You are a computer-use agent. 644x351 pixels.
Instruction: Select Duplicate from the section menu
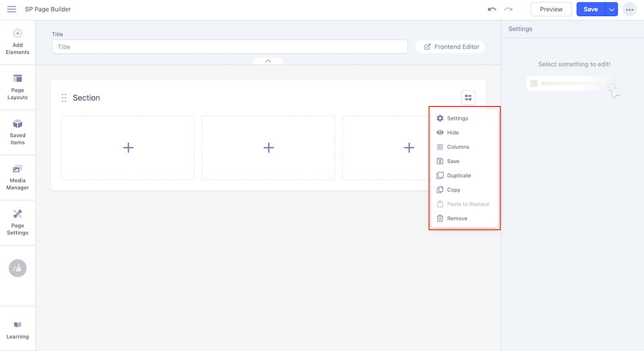coord(459,176)
